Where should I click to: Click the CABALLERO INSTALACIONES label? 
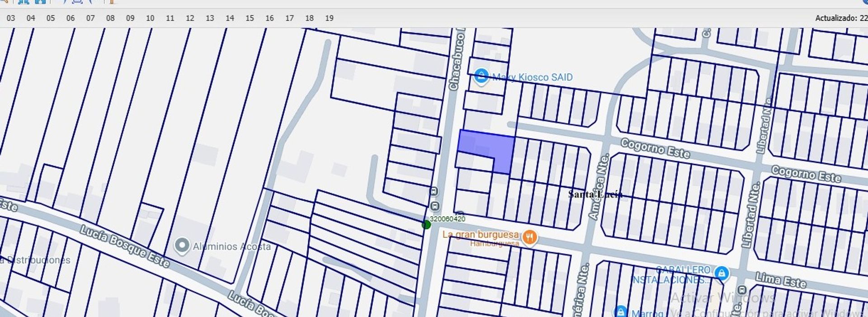point(672,274)
